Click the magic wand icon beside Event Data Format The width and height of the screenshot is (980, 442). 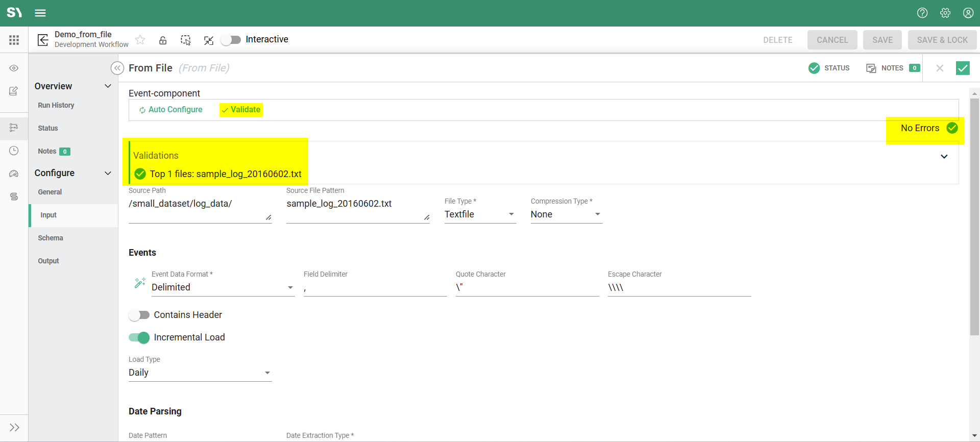[x=139, y=283]
